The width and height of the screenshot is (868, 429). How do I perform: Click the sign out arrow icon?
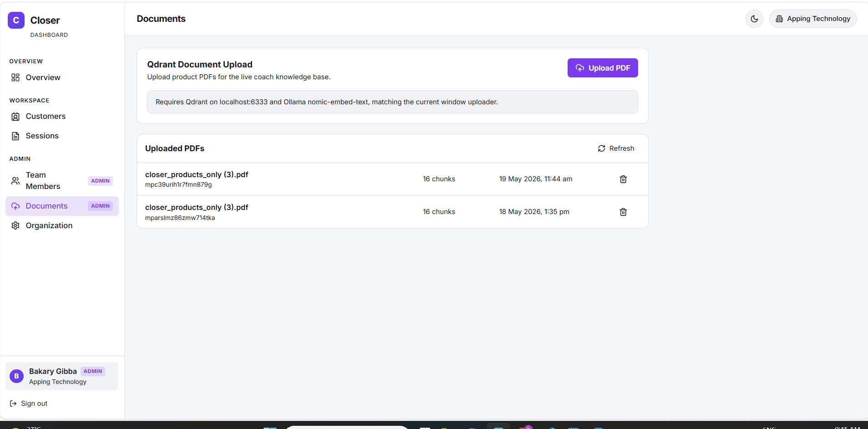pos(13,403)
